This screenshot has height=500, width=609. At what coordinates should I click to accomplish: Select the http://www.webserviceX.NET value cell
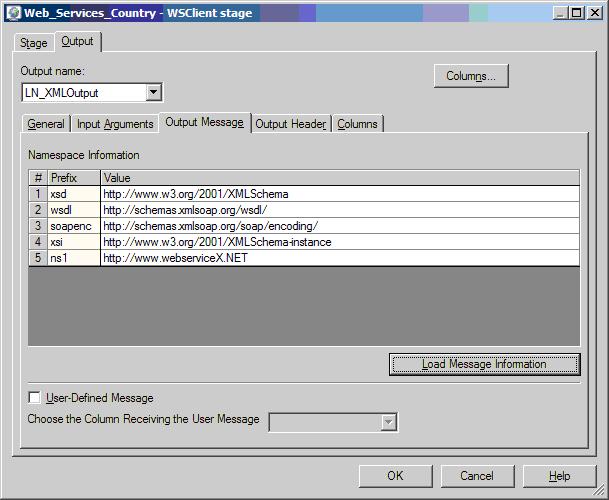[340, 258]
